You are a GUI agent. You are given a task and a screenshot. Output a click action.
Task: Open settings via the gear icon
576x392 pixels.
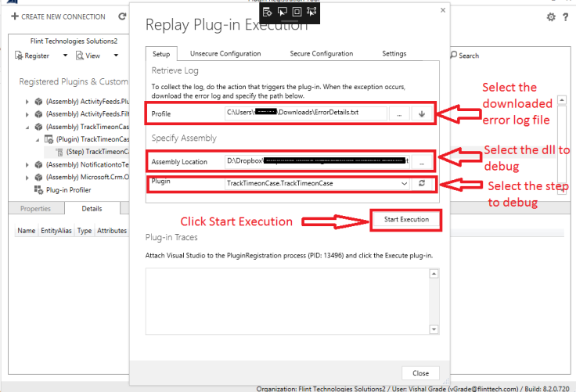(x=551, y=17)
